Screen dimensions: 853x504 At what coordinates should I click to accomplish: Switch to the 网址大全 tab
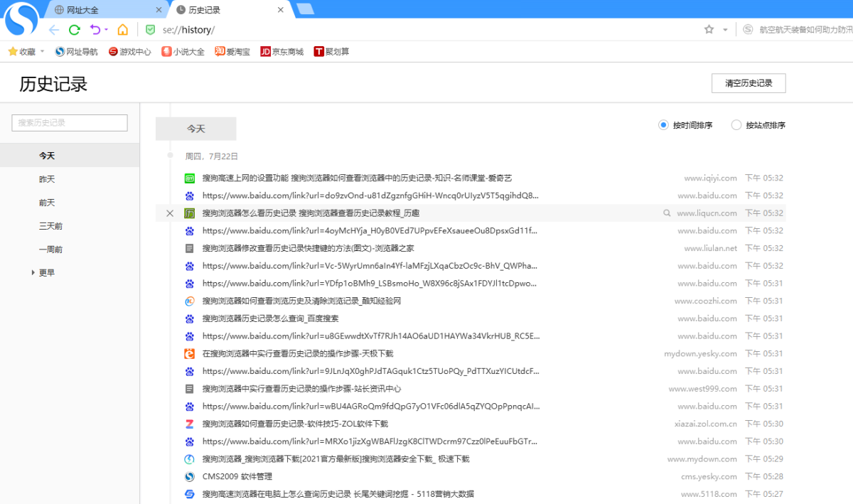click(x=107, y=10)
